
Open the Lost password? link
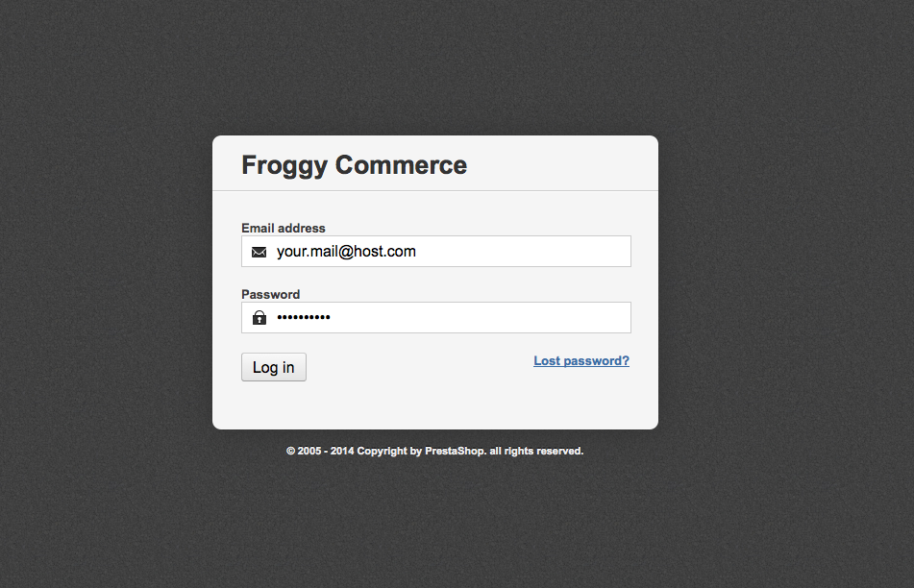[x=581, y=360]
